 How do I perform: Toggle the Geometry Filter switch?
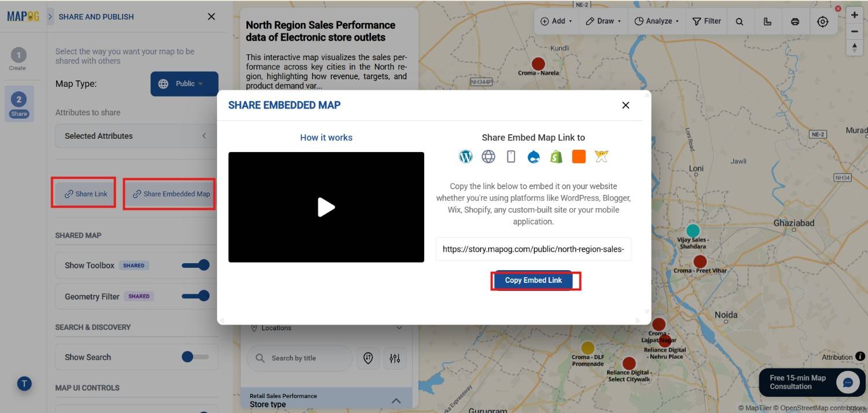point(196,296)
